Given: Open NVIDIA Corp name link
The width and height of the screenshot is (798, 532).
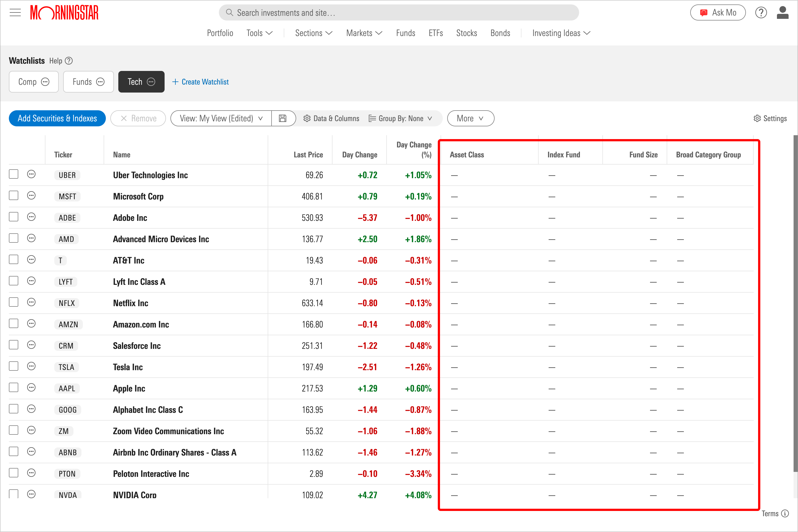Looking at the screenshot, I should point(135,495).
